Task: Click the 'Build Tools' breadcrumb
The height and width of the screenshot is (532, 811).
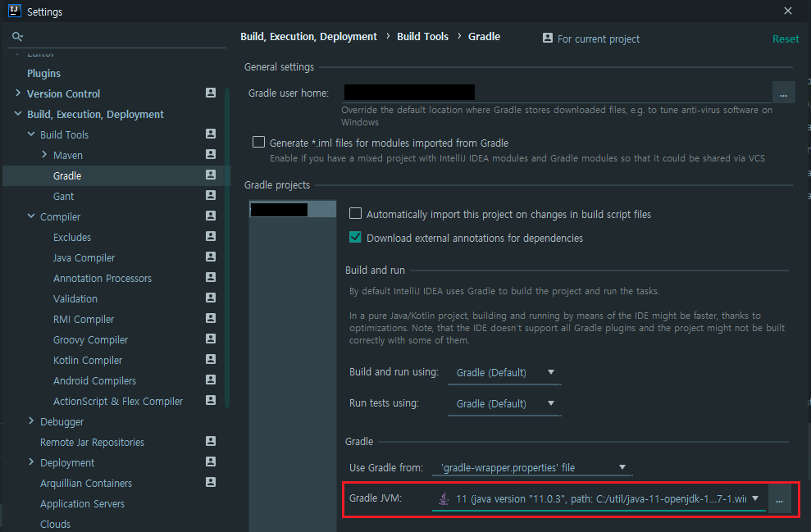Action: 422,37
